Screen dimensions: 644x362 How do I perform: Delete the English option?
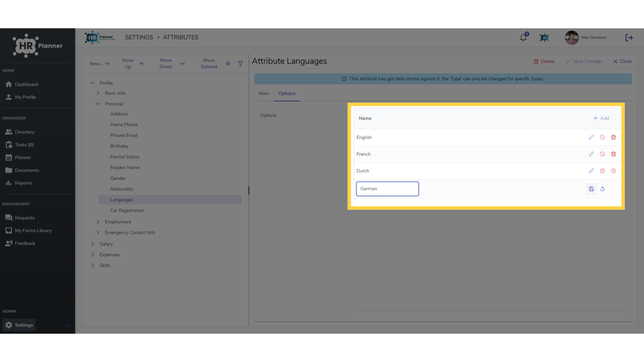coord(613,137)
